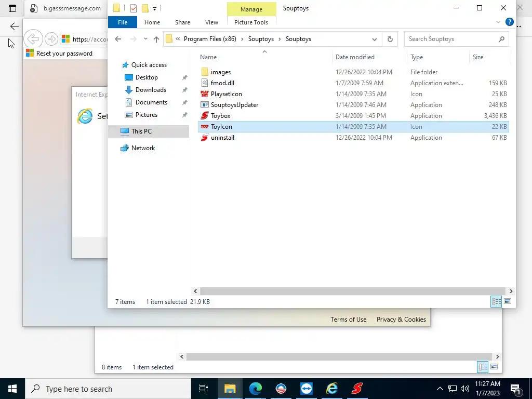Open recent locations dropdown arrow
This screenshot has width=532, height=399.
coord(145,39)
